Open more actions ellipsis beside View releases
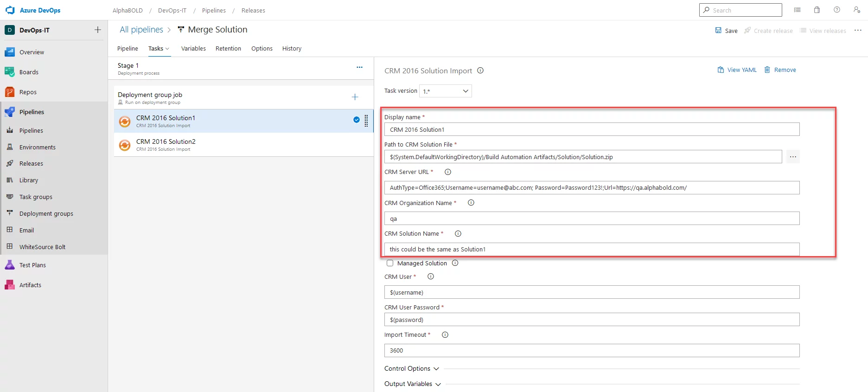Viewport: 868px width, 392px height. (x=858, y=30)
